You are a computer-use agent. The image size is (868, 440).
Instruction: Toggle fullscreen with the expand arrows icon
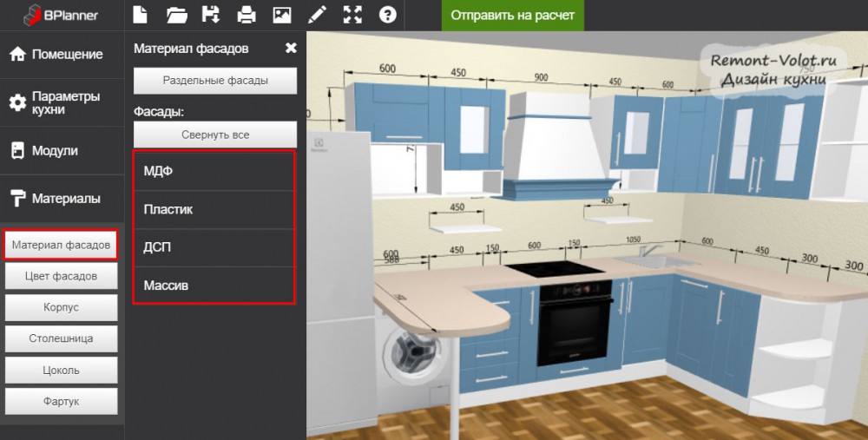[x=352, y=15]
